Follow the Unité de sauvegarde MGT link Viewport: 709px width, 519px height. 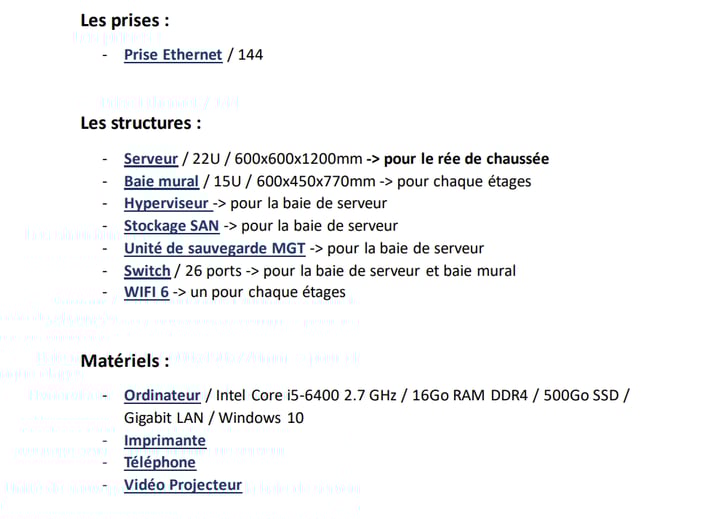(215, 248)
